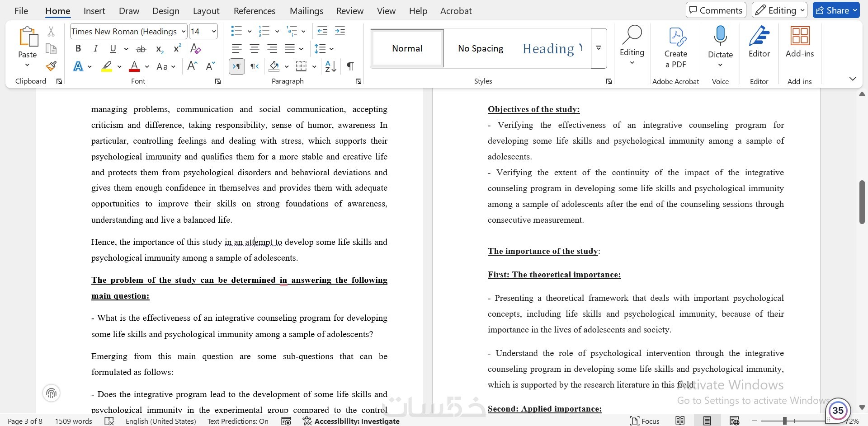
Task: Apply superscript formatting
Action: pos(177,49)
